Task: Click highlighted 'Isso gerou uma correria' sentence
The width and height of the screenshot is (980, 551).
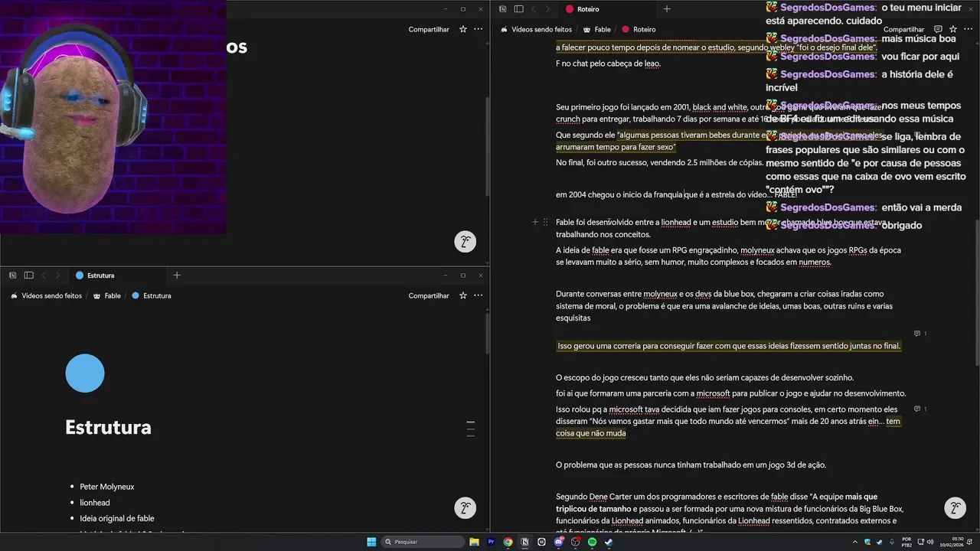Action: tap(729, 346)
